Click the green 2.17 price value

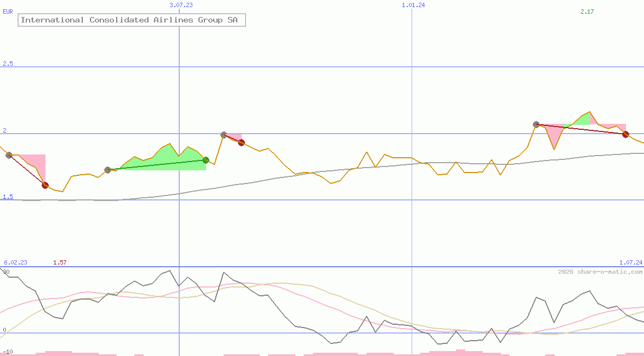click(587, 12)
